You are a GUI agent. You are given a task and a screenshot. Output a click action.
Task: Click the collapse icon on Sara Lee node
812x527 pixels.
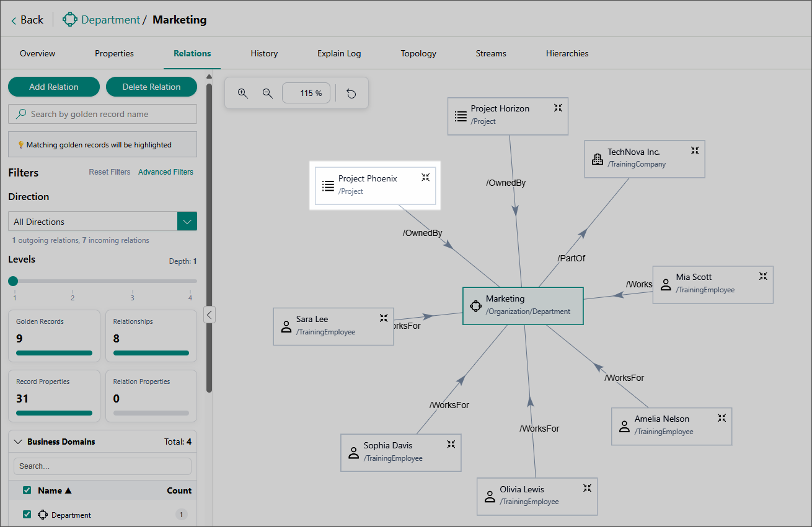384,318
